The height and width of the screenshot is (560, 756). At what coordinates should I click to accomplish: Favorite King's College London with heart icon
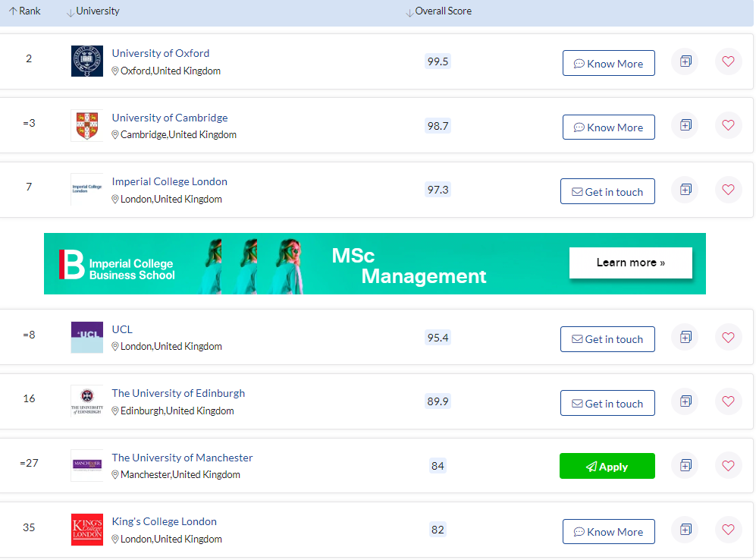coord(728,530)
